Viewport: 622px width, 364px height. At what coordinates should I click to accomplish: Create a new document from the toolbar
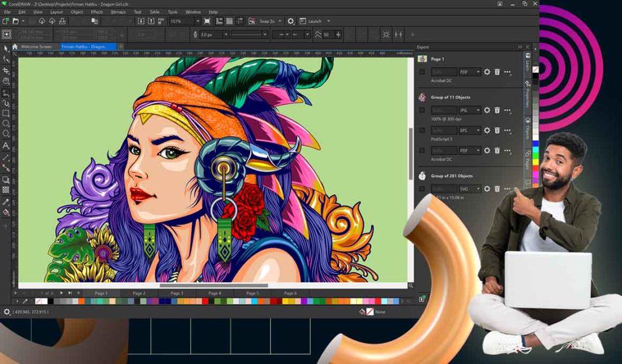click(x=5, y=21)
